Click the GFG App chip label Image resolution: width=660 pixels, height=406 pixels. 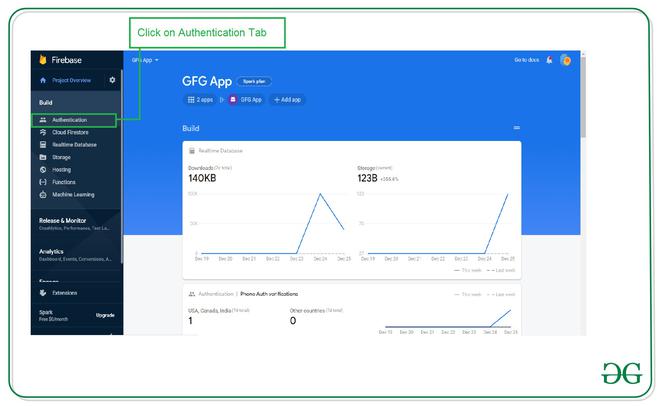click(251, 100)
